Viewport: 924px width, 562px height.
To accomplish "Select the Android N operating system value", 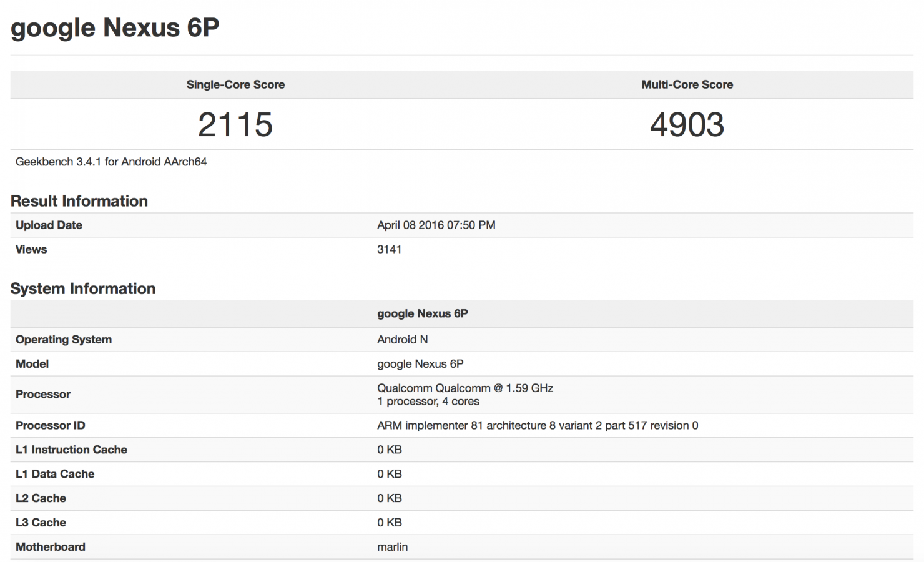I will pos(402,340).
